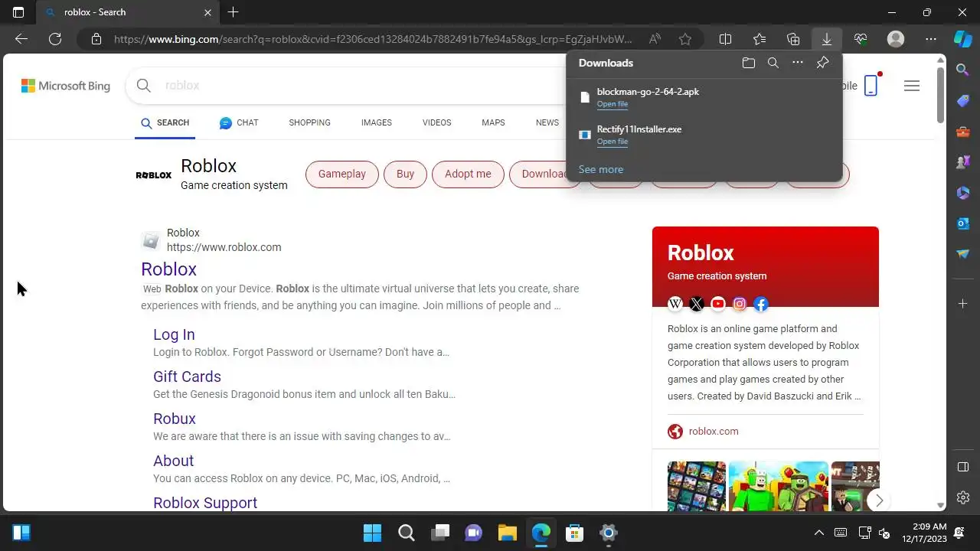Open sidebar Outlook icon
Viewport: 980px width, 551px height.
[x=963, y=223]
